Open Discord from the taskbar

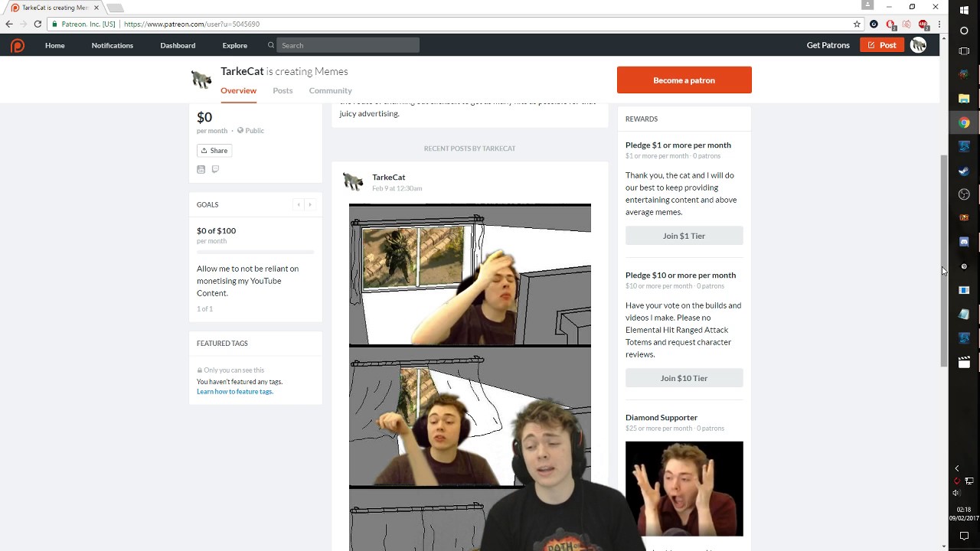(964, 242)
